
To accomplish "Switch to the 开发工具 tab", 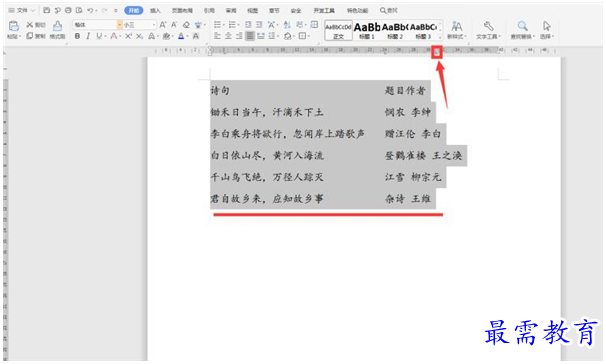I will click(x=324, y=10).
